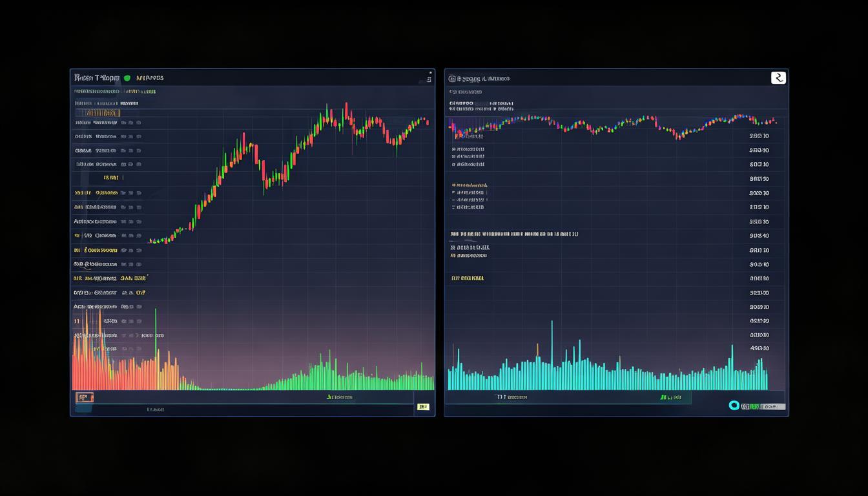Click the white square icon in right panel corner
Screen dimensions: 868x496
coord(778,78)
